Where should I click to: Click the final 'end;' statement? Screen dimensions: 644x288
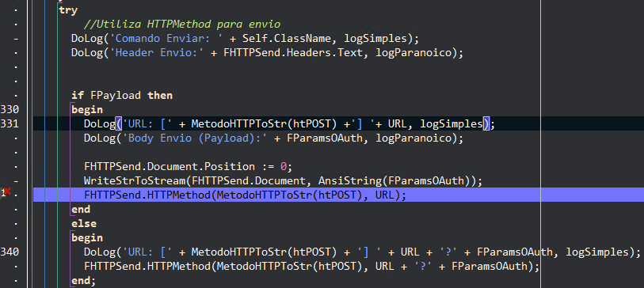click(83, 281)
